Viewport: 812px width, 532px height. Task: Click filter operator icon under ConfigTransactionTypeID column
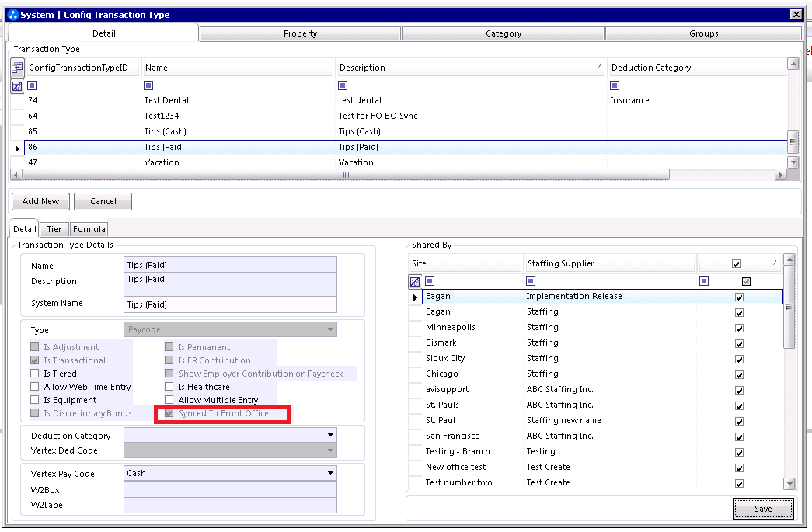[32, 85]
